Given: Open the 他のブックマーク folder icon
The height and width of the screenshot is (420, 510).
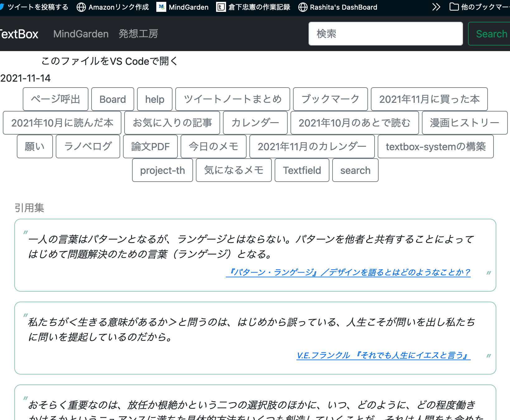Looking at the screenshot, I should 454,7.
